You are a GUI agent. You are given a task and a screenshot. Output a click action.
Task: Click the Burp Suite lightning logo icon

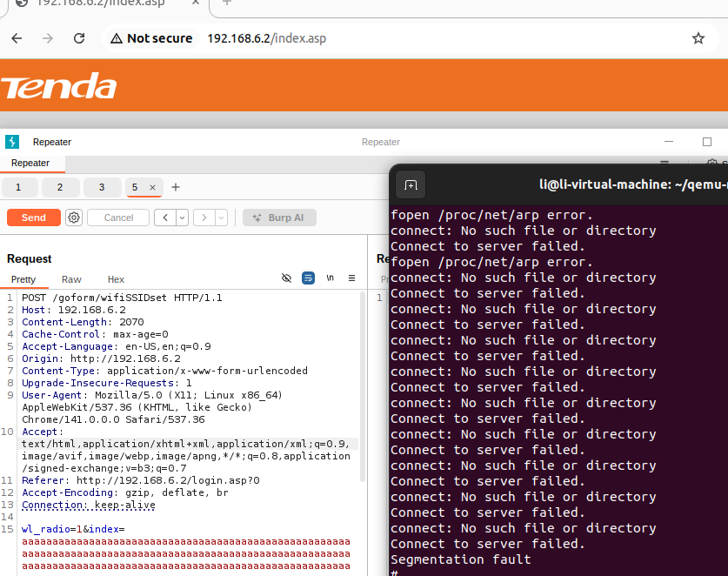pyautogui.click(x=12, y=142)
